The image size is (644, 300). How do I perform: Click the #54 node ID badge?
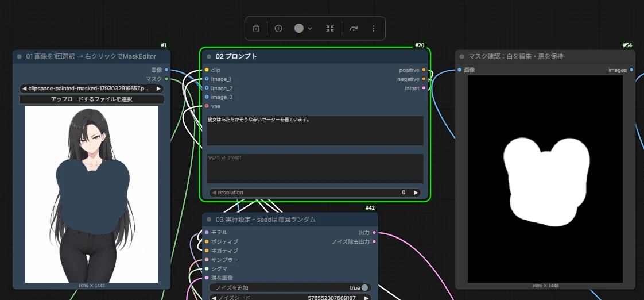click(627, 45)
